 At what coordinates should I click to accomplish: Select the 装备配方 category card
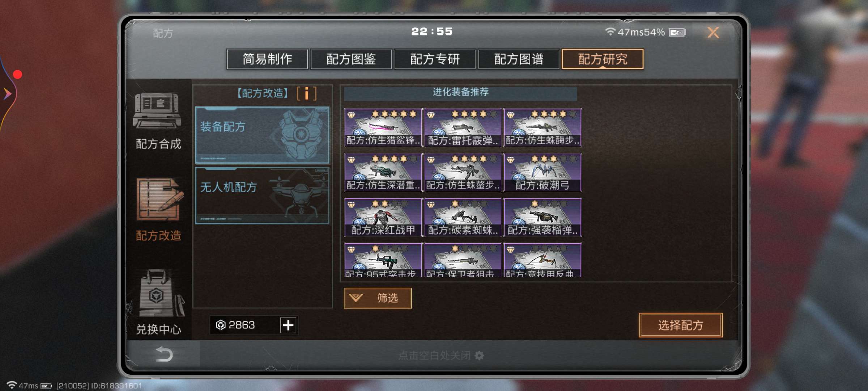262,135
